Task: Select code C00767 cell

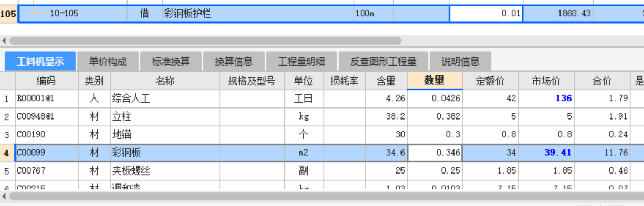Action: pos(46,171)
